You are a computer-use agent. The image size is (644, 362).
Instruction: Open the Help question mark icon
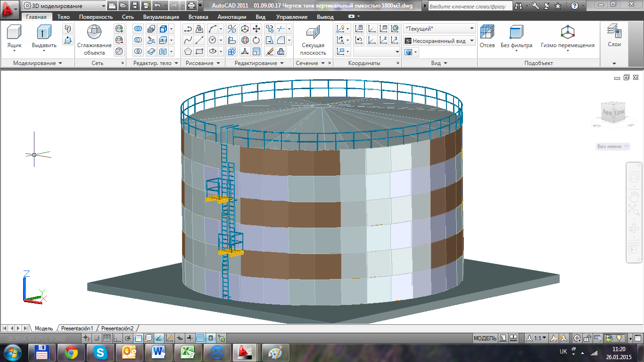coord(575,6)
